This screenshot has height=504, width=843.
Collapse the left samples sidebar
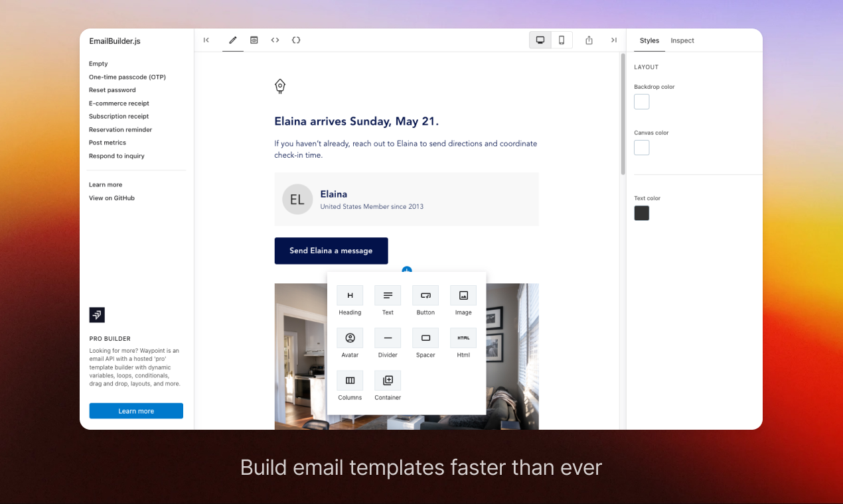coord(206,40)
